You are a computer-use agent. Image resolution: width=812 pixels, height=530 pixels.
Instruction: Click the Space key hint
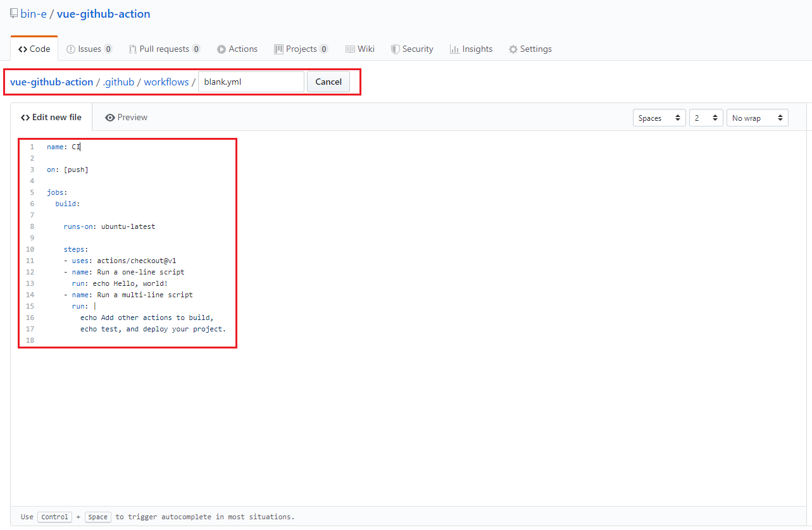(x=98, y=517)
